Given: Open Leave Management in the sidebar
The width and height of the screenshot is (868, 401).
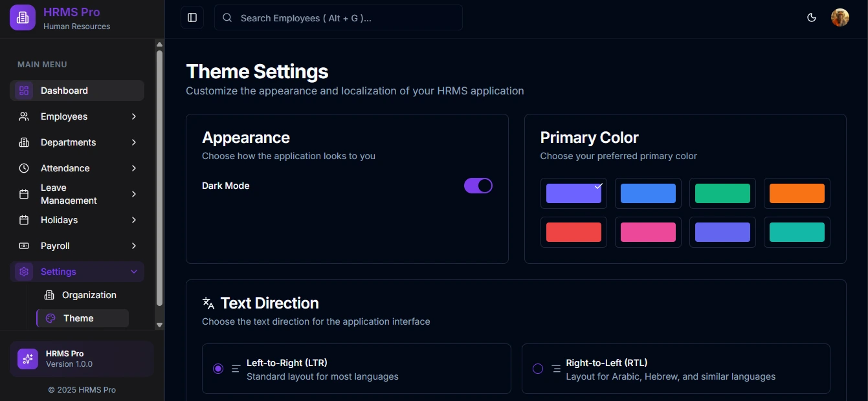Looking at the screenshot, I should click(68, 194).
